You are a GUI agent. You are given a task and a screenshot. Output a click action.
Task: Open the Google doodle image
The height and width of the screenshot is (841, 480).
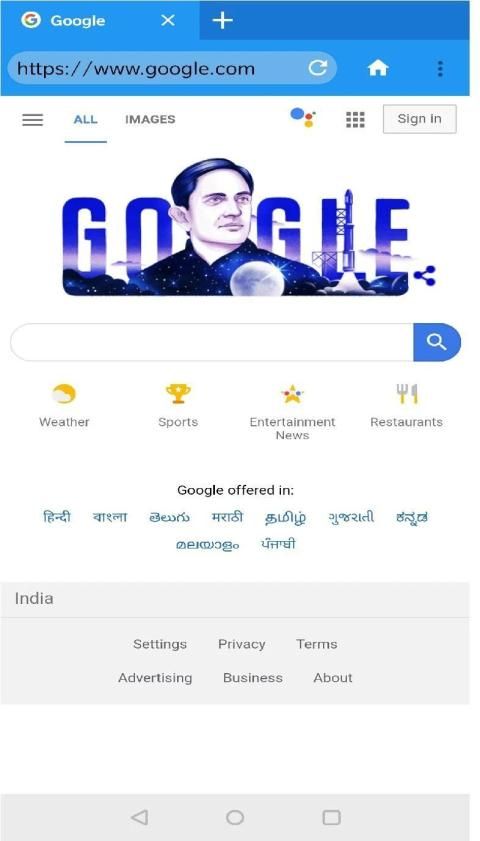tap(236, 227)
